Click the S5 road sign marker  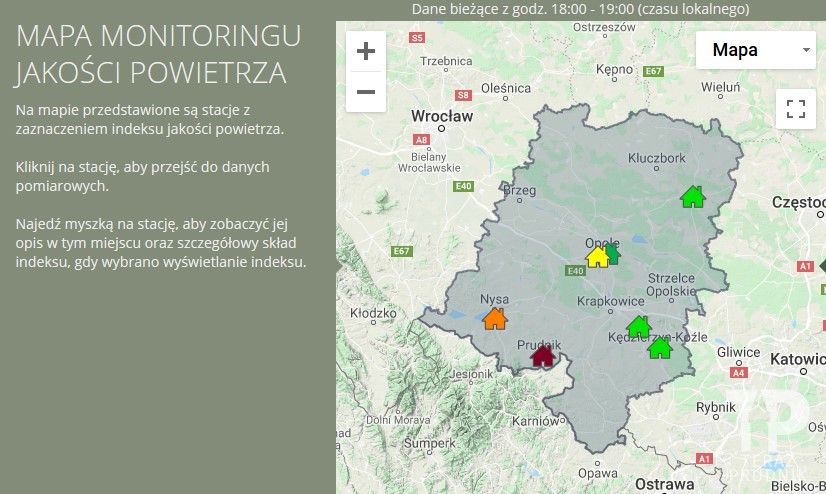[417, 37]
